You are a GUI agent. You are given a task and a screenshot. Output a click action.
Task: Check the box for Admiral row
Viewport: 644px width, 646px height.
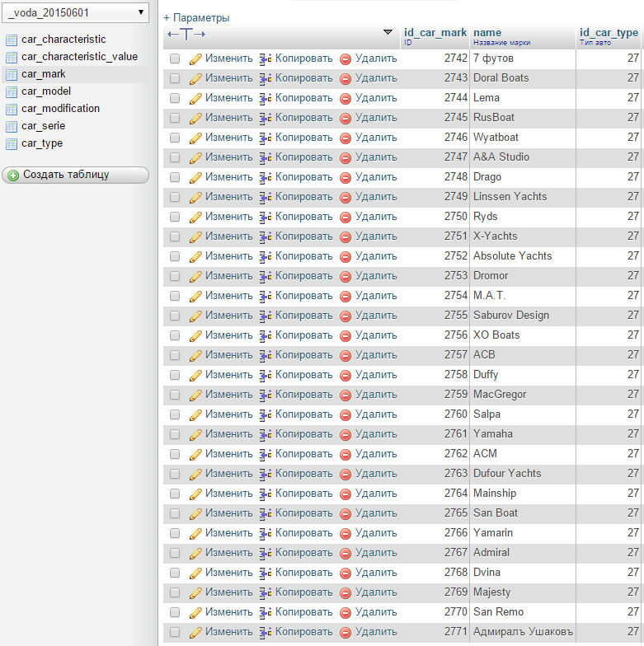(x=175, y=553)
